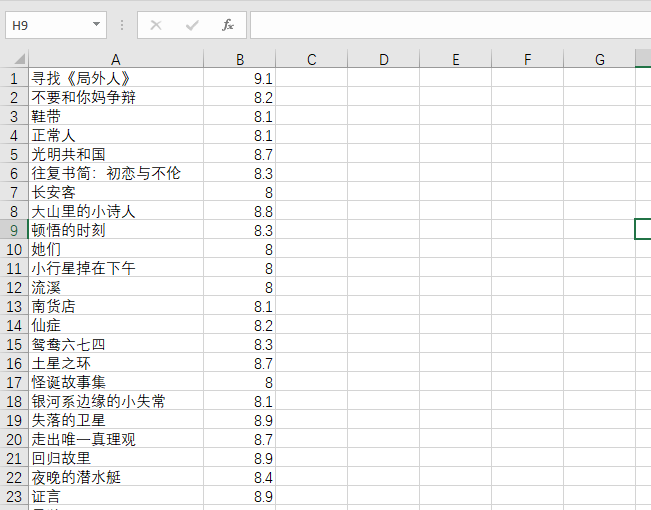The height and width of the screenshot is (510, 651).
Task: Click the three-dot formula bar resize handle
Action: coord(122,25)
